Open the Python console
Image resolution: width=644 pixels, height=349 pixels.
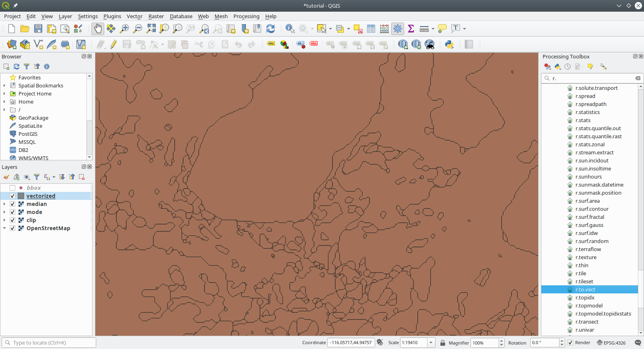tap(449, 44)
